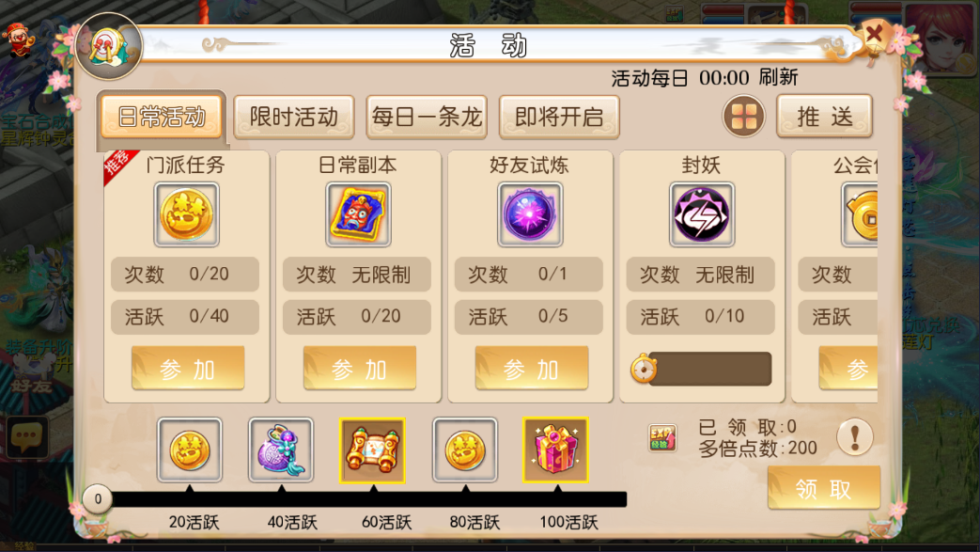Image resolution: width=980 pixels, height=552 pixels.
Task: Switch to the 限时活动 tab
Action: pos(294,117)
